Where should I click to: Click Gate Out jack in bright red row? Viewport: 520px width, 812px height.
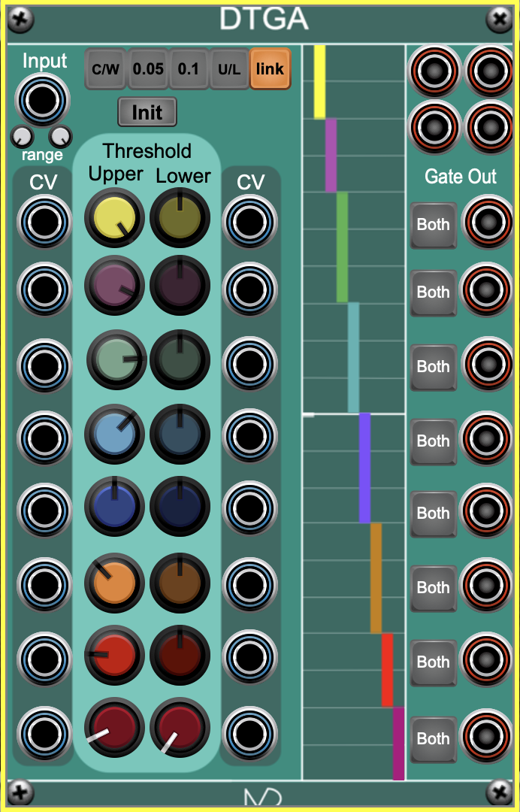pos(487,659)
